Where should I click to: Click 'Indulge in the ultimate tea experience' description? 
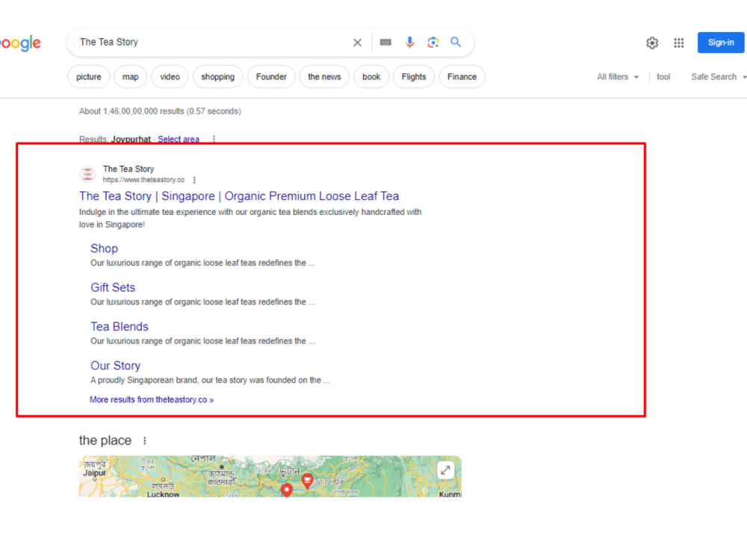(x=250, y=218)
